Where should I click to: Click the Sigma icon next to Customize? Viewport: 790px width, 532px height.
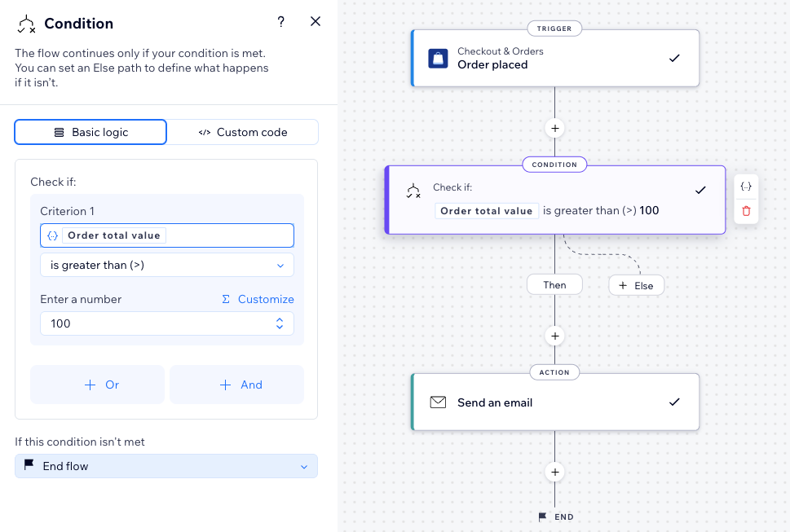tap(224, 299)
